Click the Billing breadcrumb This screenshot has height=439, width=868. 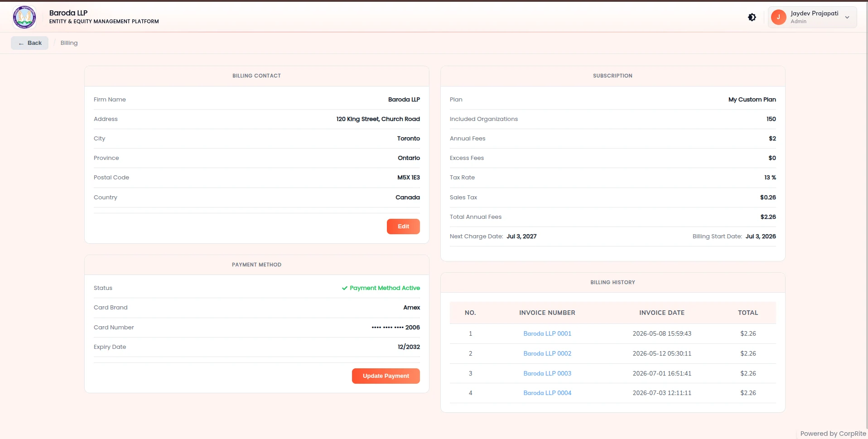69,43
